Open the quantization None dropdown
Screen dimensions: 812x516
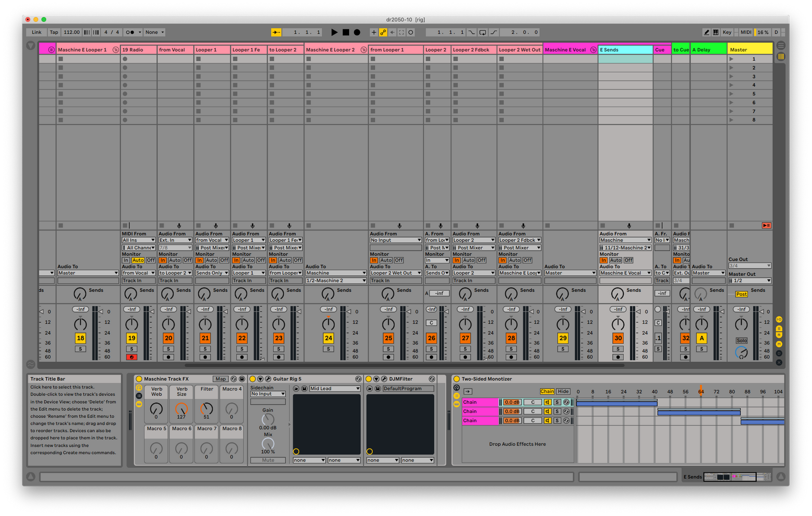tap(155, 32)
